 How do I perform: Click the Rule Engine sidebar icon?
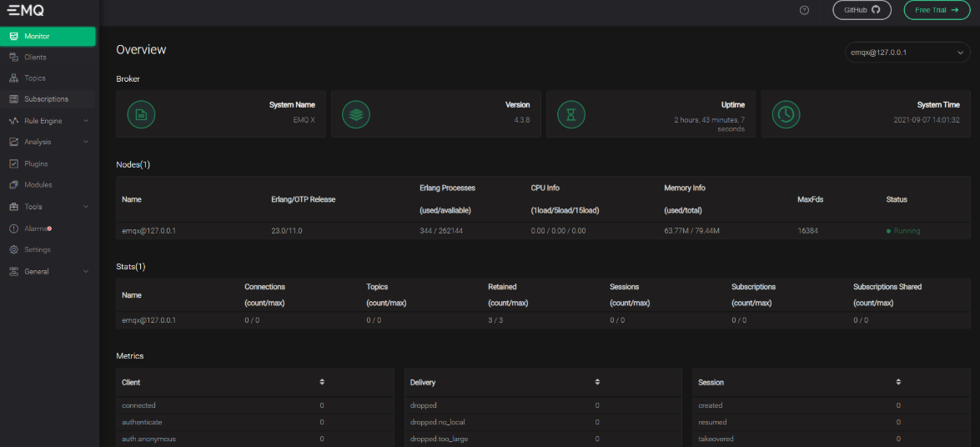click(13, 121)
